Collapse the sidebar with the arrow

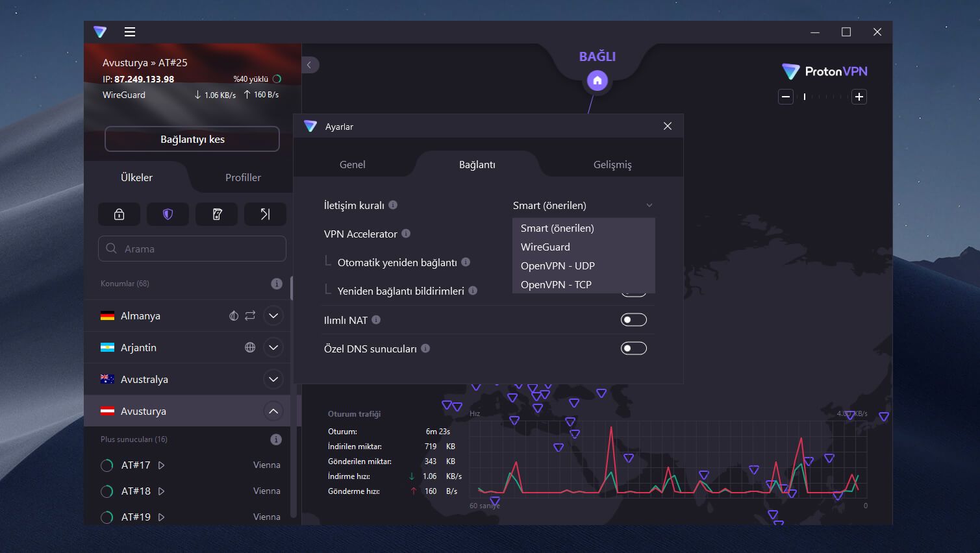(x=310, y=65)
